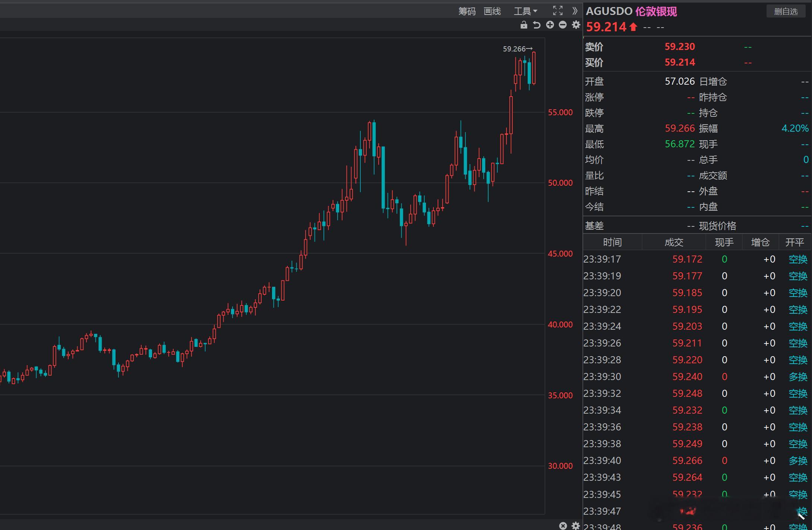Close the bottom indicator panel icon
Screen dimensions: 812x530
tap(563, 526)
